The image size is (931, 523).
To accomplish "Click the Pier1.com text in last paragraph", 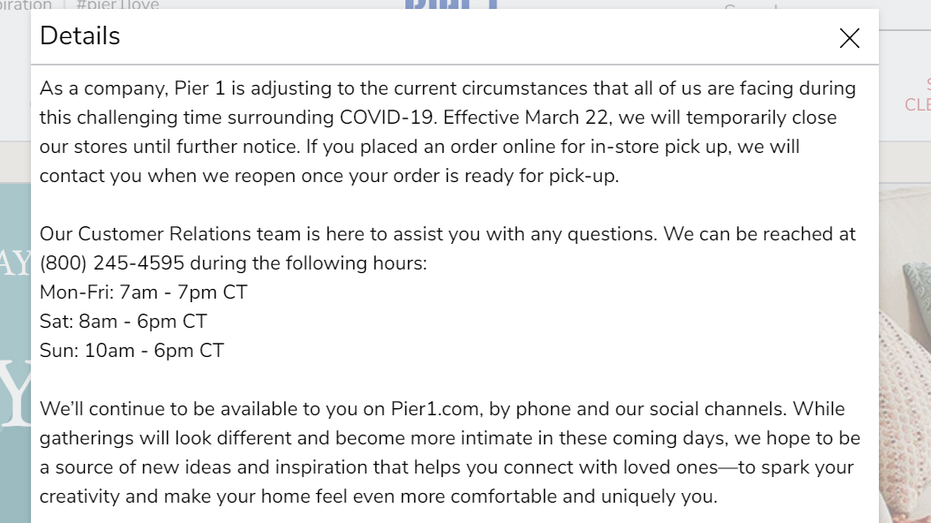I will tap(435, 409).
